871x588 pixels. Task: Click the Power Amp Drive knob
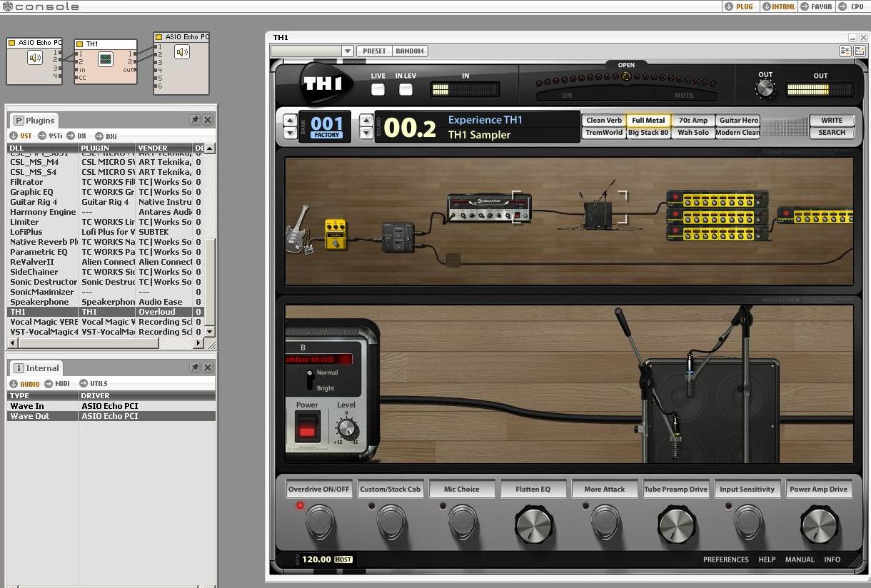point(819,526)
